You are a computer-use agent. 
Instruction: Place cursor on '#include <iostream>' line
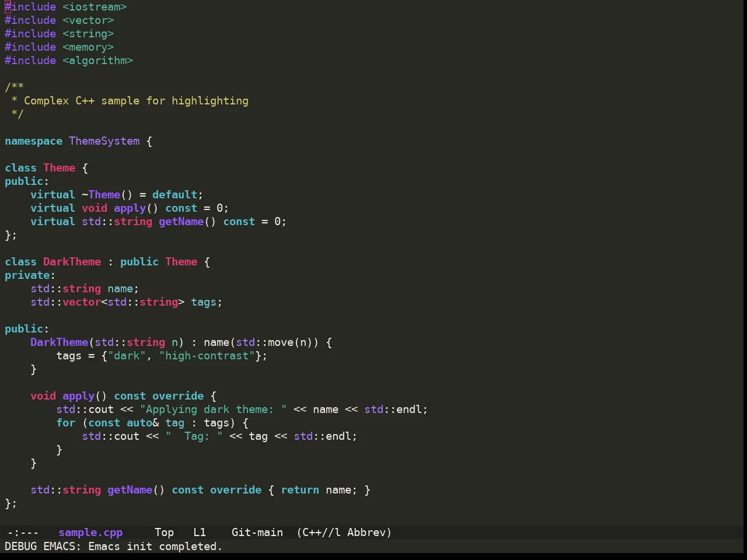coord(66,7)
